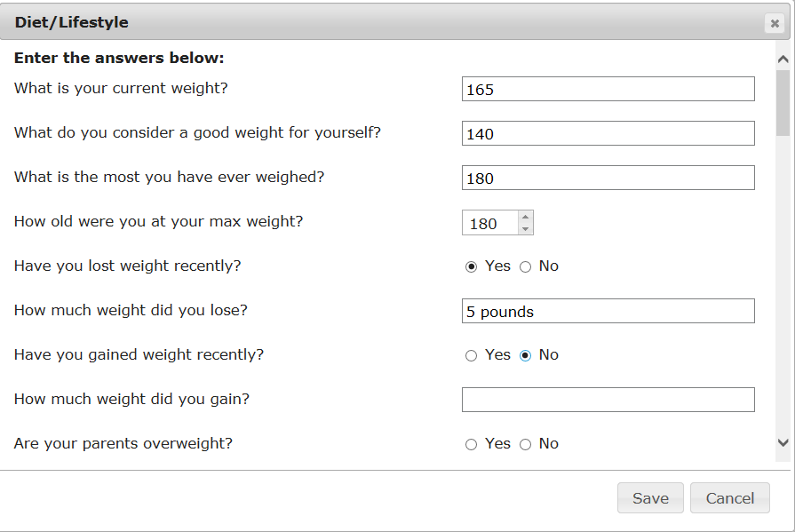Click the current weight input field
Screen dimensions: 795x532
(x=608, y=89)
